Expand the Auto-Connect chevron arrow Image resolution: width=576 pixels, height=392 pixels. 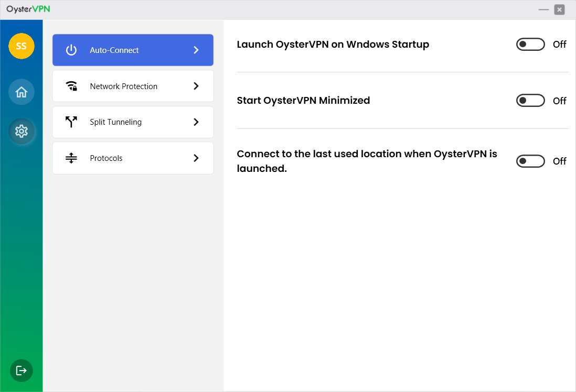(196, 50)
